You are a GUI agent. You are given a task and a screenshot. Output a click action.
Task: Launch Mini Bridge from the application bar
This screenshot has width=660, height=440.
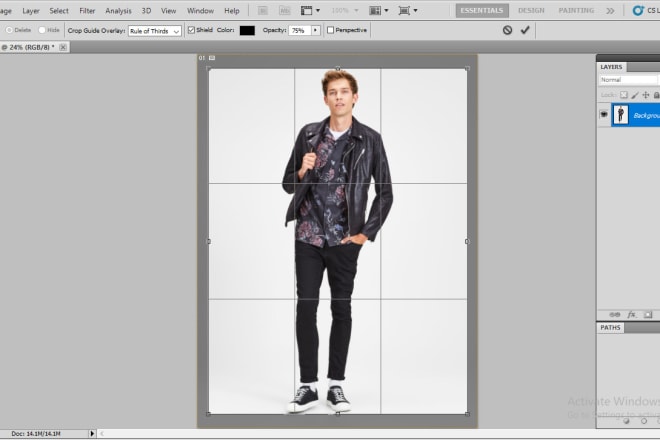[x=285, y=11]
